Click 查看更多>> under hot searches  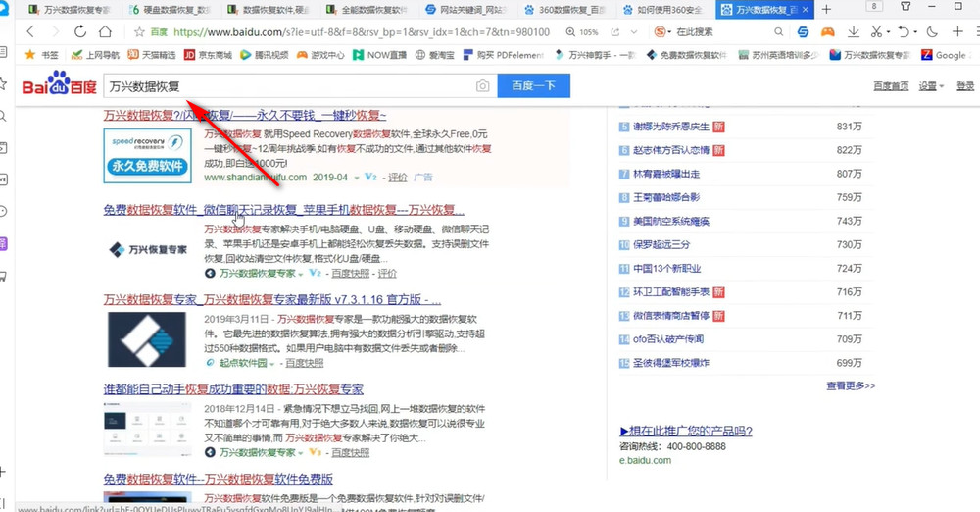[x=851, y=386]
